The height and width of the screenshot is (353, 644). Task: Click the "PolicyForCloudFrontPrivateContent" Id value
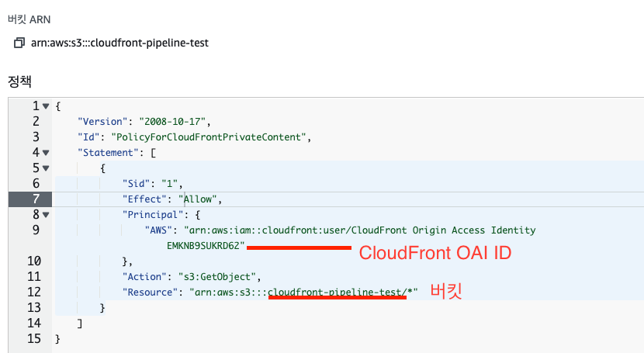[x=209, y=137]
